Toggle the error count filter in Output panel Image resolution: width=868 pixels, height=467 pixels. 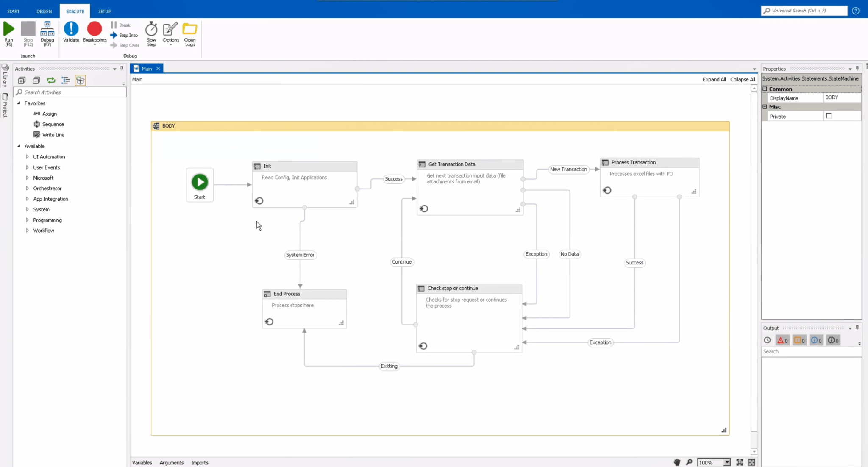(782, 340)
